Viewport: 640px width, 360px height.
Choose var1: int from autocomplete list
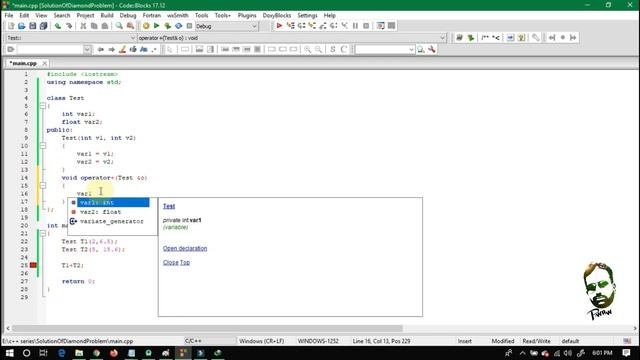pos(112,202)
